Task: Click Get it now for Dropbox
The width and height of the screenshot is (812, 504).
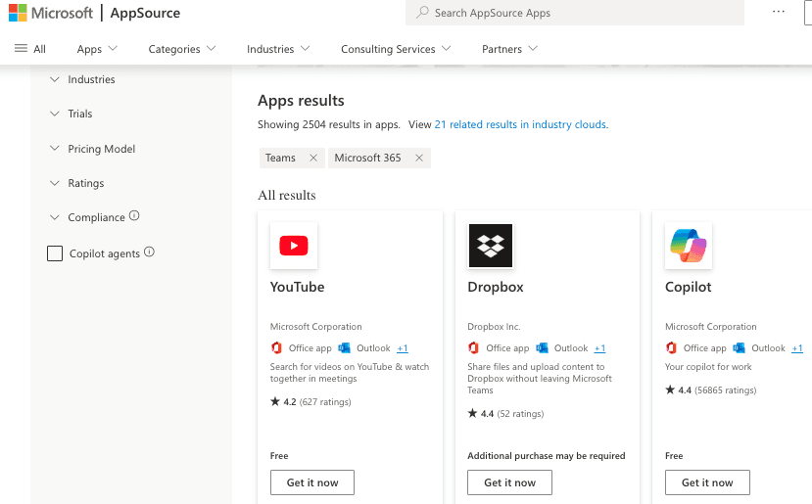Action: [509, 482]
